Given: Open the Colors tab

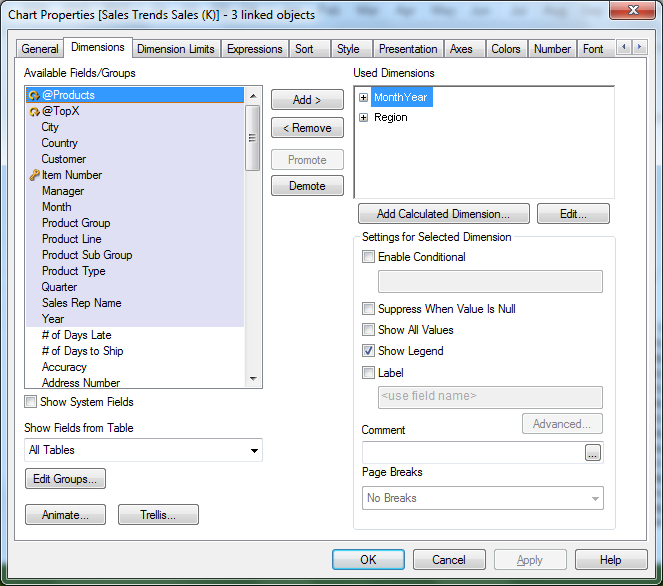Looking at the screenshot, I should [506, 49].
